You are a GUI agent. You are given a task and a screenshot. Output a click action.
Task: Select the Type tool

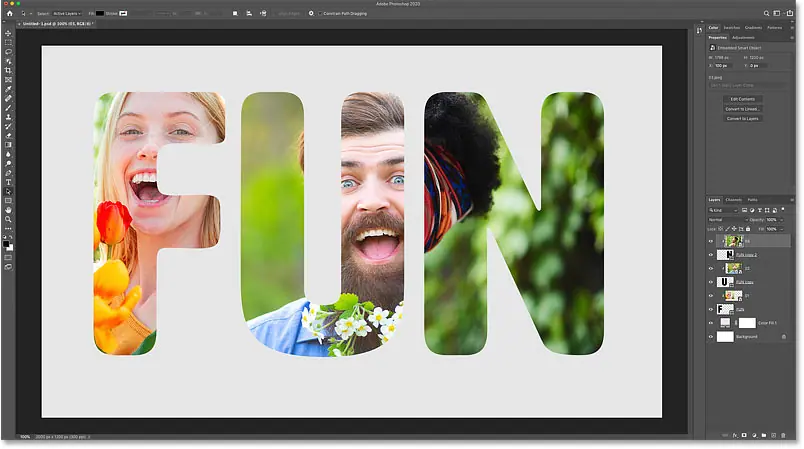coord(8,182)
